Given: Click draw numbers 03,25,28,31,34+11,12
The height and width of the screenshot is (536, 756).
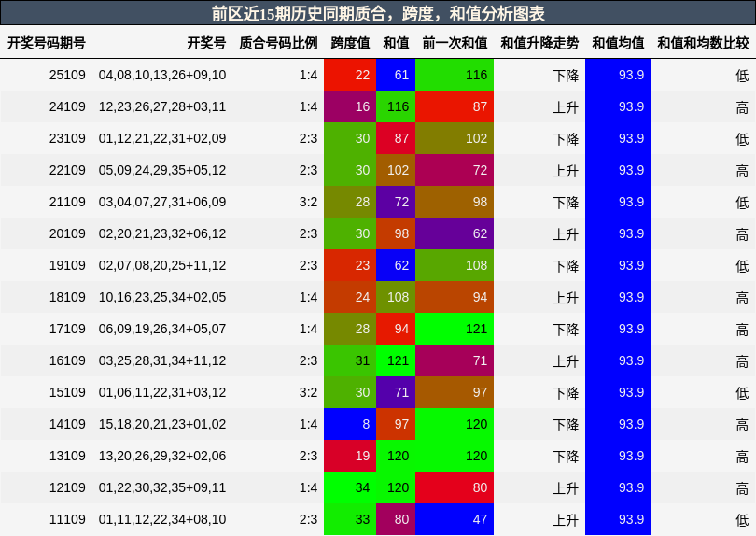Looking at the screenshot, I should [x=162, y=360].
